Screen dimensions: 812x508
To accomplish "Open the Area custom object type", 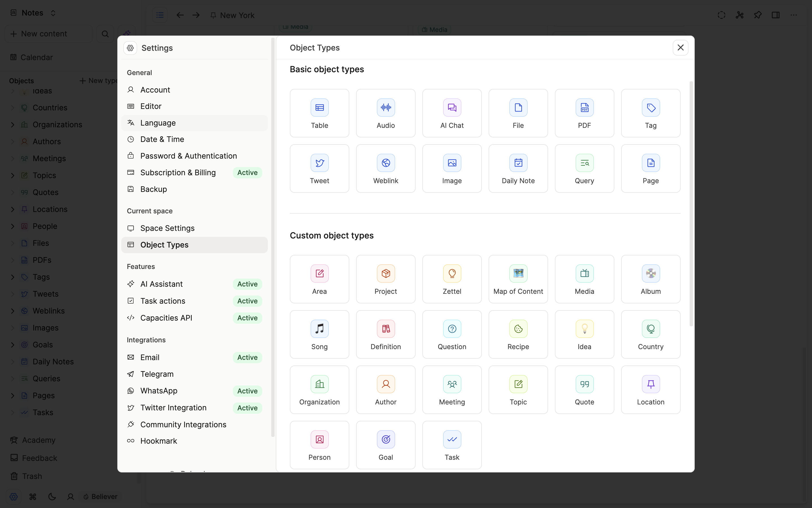I will [x=319, y=279].
